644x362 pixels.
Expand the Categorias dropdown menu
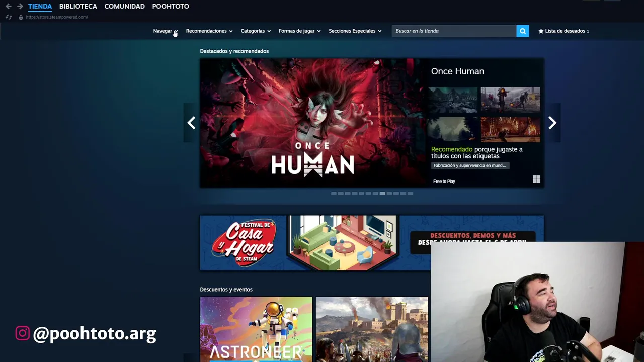tap(256, 31)
